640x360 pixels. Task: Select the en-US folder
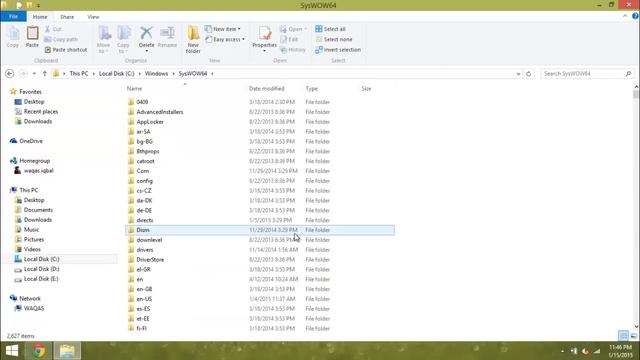pos(144,299)
